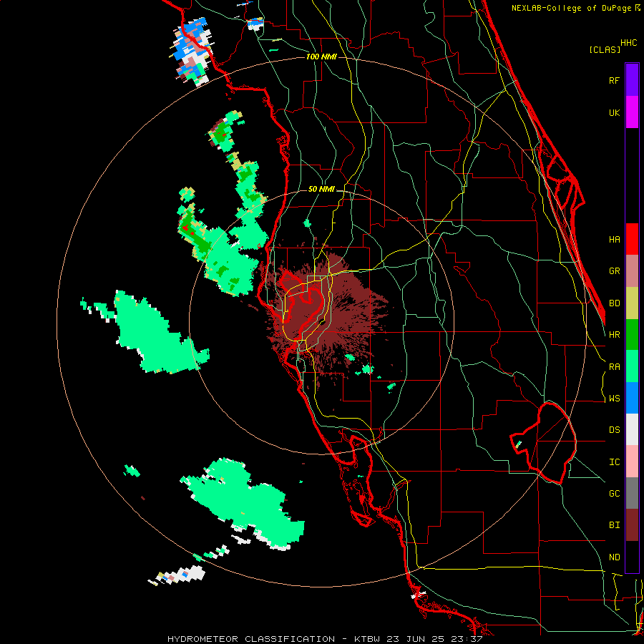Image resolution: width=644 pixels, height=644 pixels.
Task: Click the IC legend label
Action: (614, 462)
